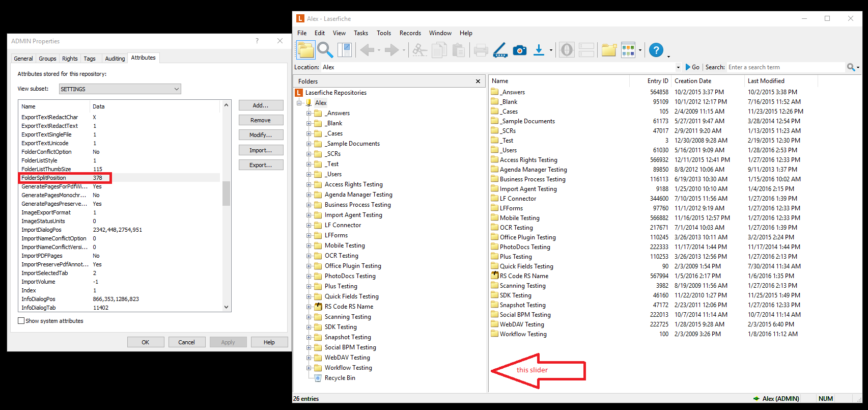Screen dimensions: 868x410
Task: Click the attributes list scroll down arrow
Action: pyautogui.click(x=227, y=307)
